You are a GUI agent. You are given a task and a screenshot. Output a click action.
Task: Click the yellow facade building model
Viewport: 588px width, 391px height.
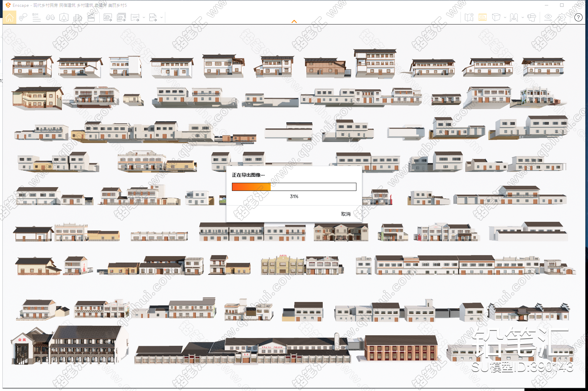[x=283, y=264]
